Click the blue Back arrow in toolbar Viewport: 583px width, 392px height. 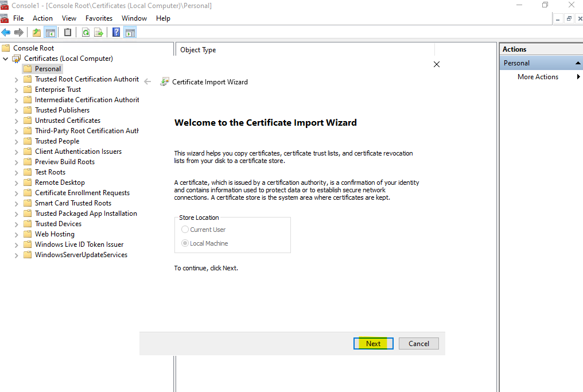[x=6, y=32]
